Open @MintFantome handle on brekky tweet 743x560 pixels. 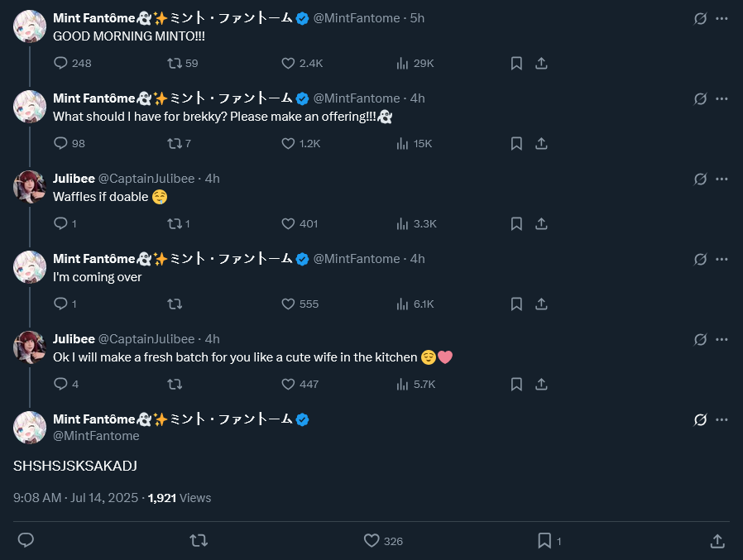point(356,98)
